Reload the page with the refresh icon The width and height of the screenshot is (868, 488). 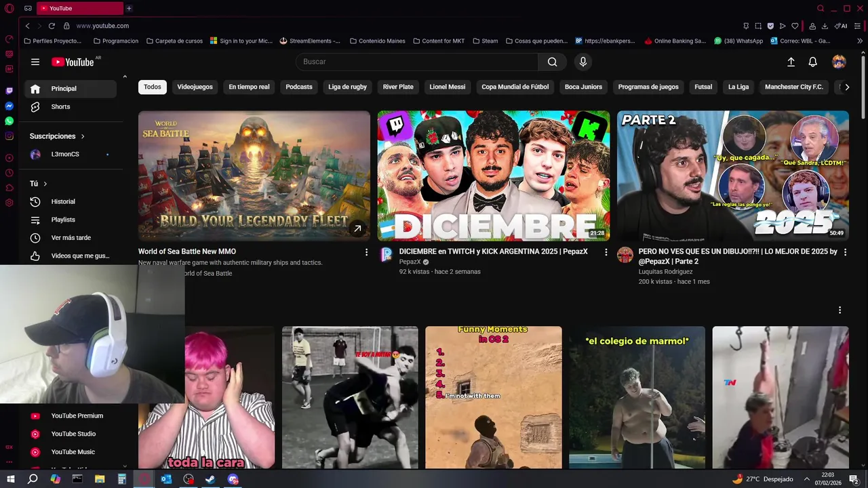52,26
